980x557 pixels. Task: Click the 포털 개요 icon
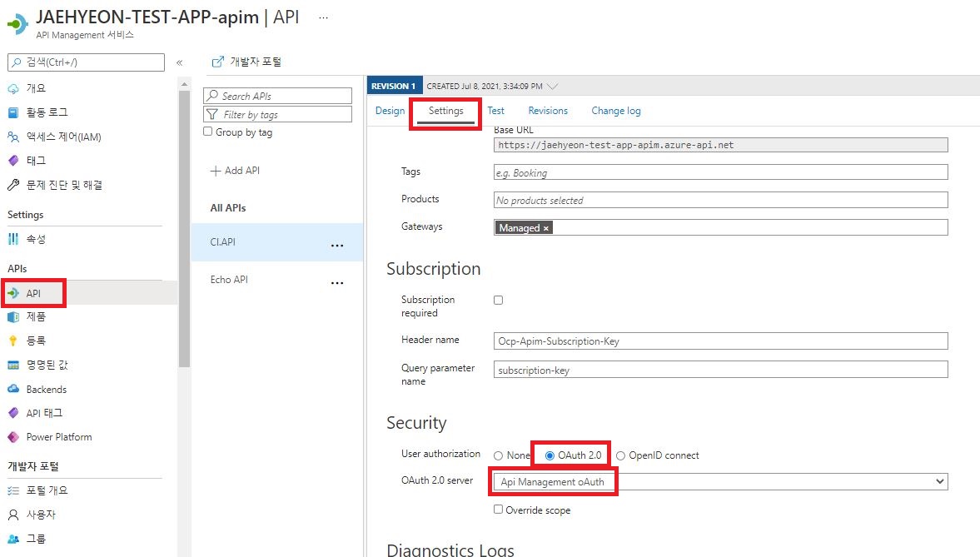coord(13,490)
